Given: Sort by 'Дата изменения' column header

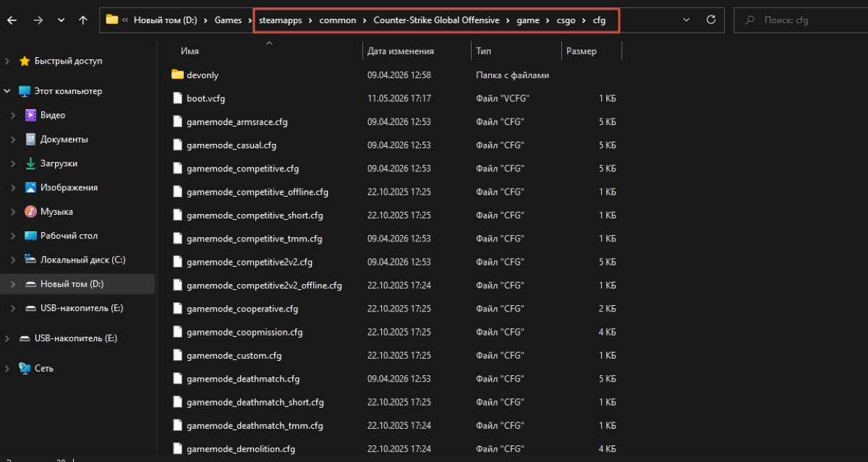Looking at the screenshot, I should point(401,51).
